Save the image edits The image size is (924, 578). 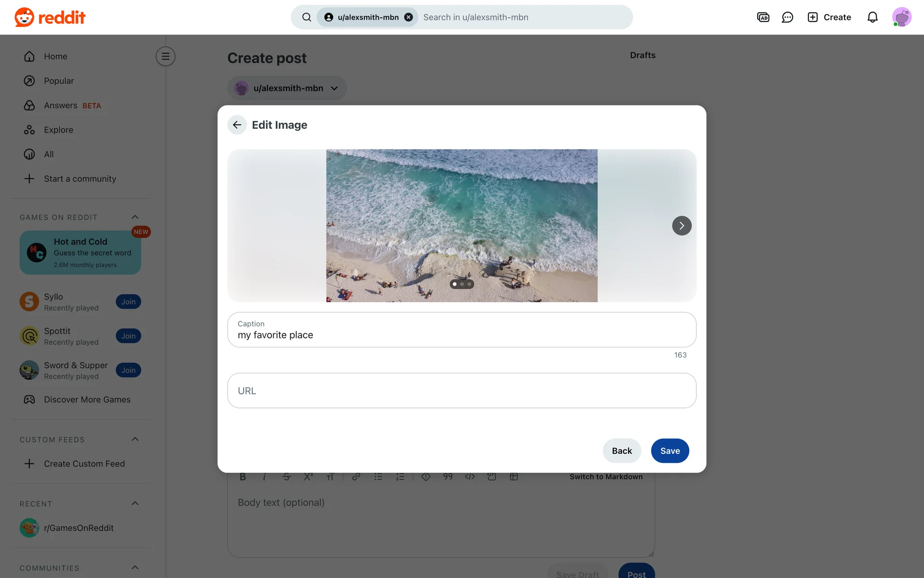(x=669, y=451)
